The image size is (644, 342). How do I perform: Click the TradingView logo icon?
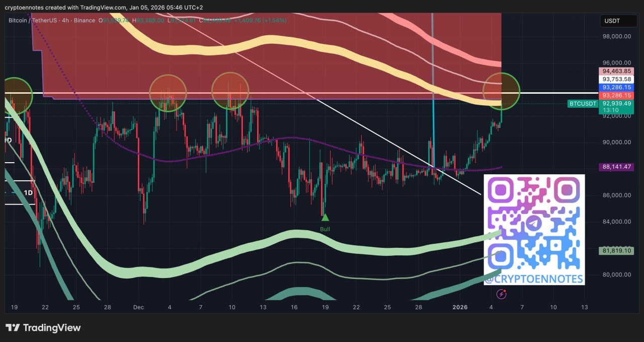pyautogui.click(x=13, y=328)
